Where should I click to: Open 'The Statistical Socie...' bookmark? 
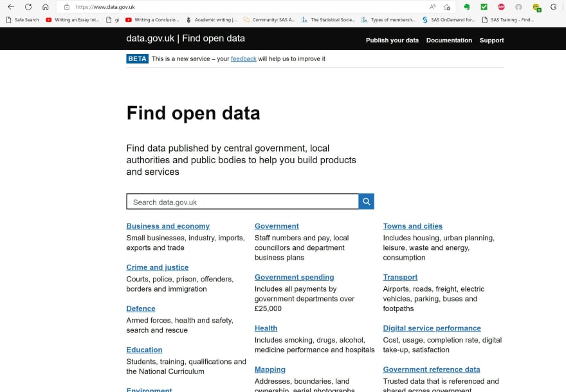point(329,20)
